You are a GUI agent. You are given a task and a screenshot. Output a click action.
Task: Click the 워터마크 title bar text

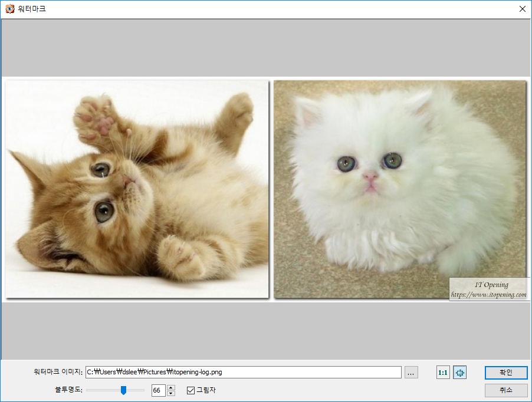point(32,9)
